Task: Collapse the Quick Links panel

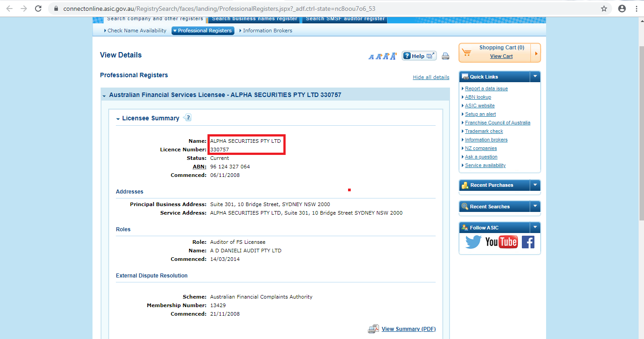Action: tap(535, 77)
